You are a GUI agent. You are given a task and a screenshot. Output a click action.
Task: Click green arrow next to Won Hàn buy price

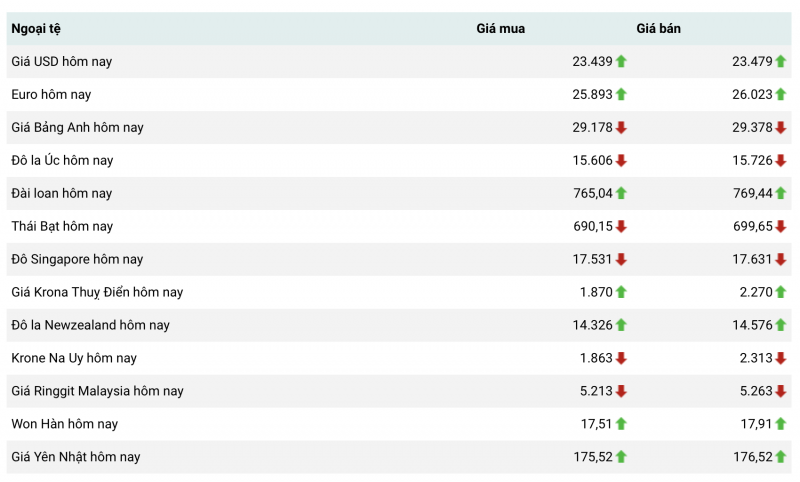tap(621, 424)
